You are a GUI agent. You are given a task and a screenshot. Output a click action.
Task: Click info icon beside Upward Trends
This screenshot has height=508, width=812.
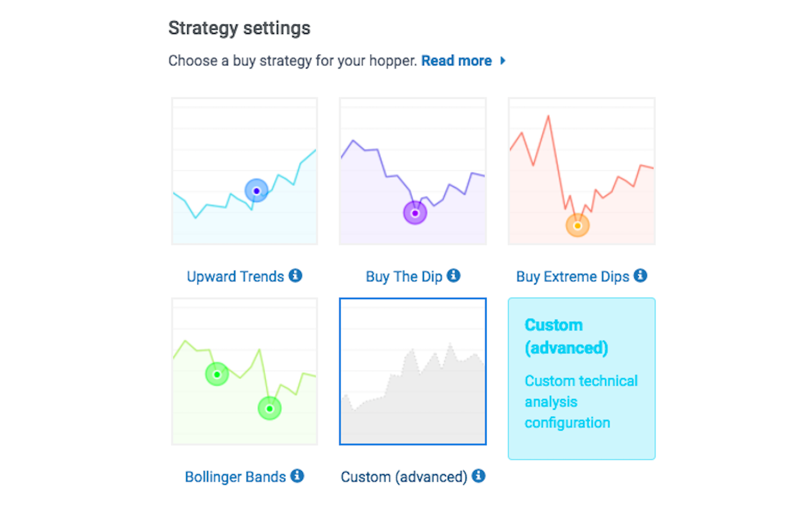coord(295,275)
